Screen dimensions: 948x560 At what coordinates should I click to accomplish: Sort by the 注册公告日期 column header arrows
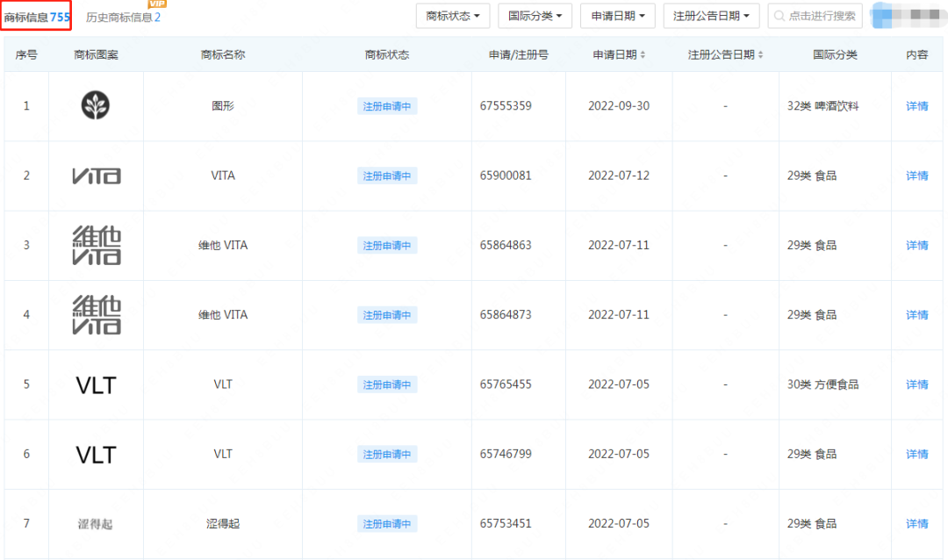pyautogui.click(x=760, y=55)
